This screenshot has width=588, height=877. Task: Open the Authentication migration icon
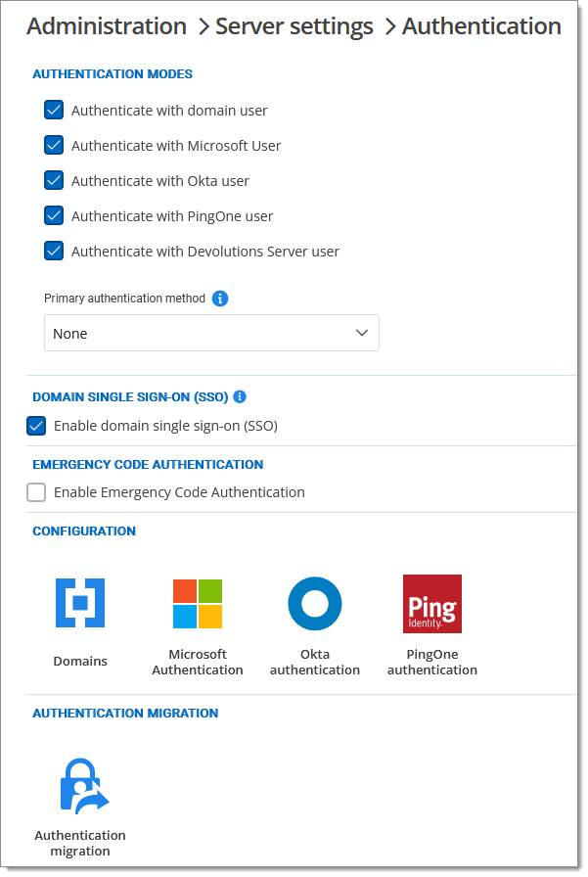click(80, 786)
